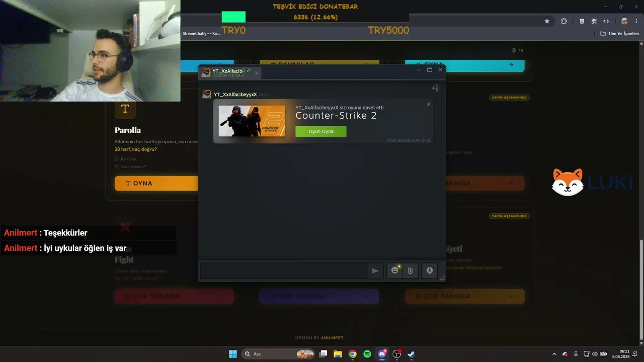Click the add-friend-to-chat icon
This screenshot has width=644, height=362.
(x=435, y=88)
